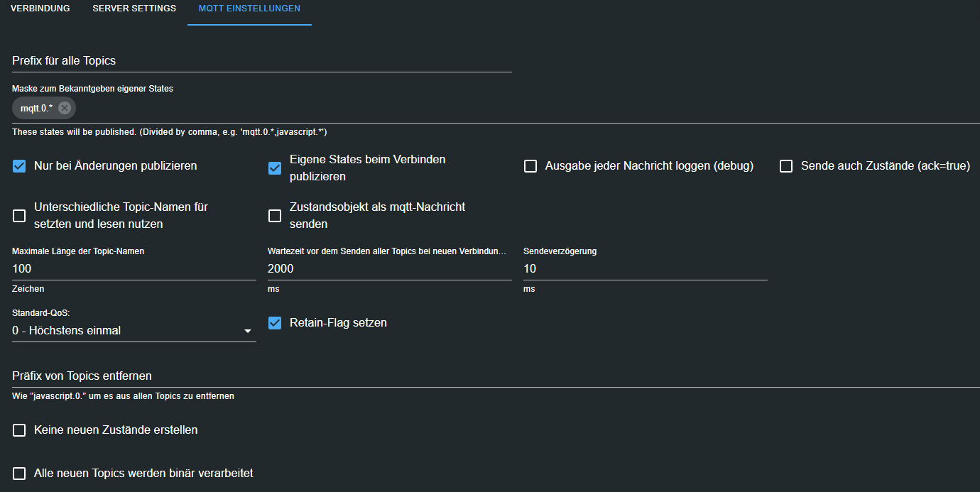This screenshot has height=492, width=980.
Task: Enable Ausgabe jeder Nachricht loggen (debug)
Action: click(530, 166)
